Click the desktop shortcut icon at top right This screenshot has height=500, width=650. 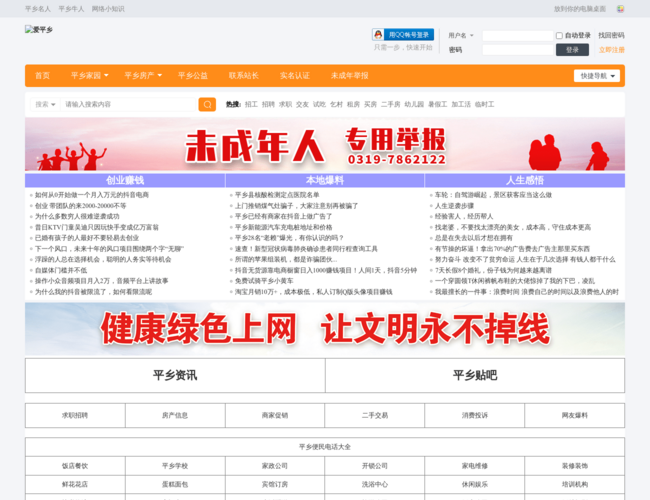(x=620, y=8)
